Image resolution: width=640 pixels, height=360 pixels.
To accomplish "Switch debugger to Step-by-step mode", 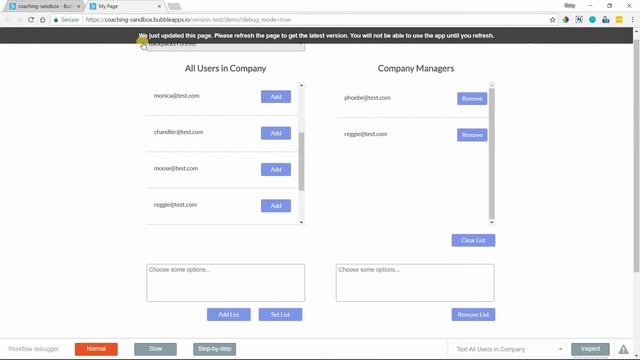I will click(215, 349).
